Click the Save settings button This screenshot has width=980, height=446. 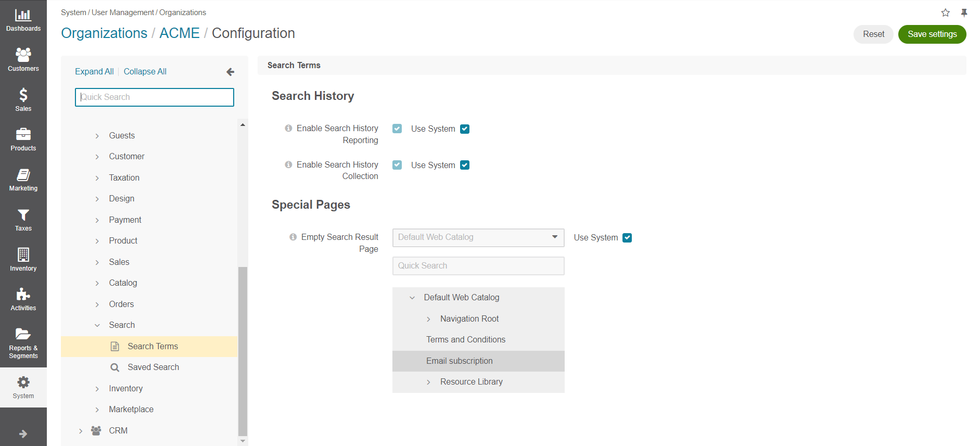(x=932, y=34)
